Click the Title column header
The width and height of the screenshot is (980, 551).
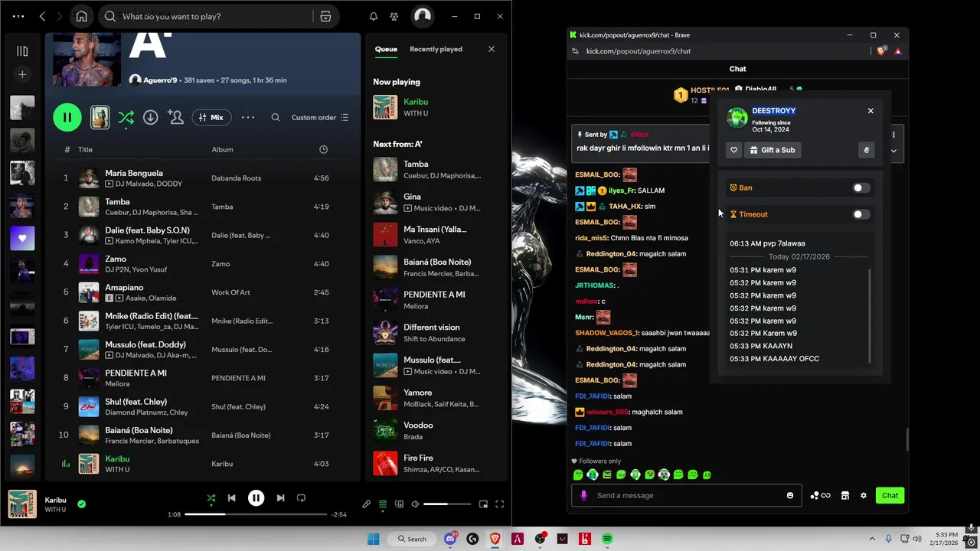point(85,149)
